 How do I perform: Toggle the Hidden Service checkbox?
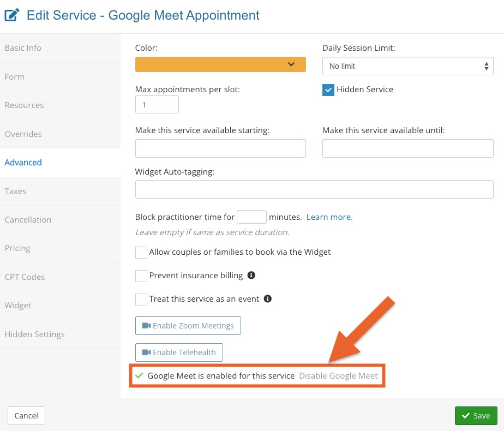tap(328, 89)
